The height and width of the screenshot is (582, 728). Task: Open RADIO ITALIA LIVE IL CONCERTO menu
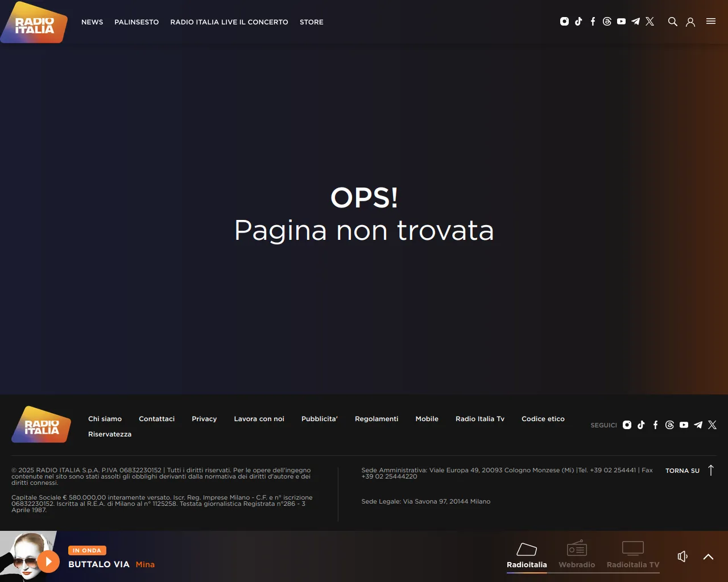tap(229, 22)
